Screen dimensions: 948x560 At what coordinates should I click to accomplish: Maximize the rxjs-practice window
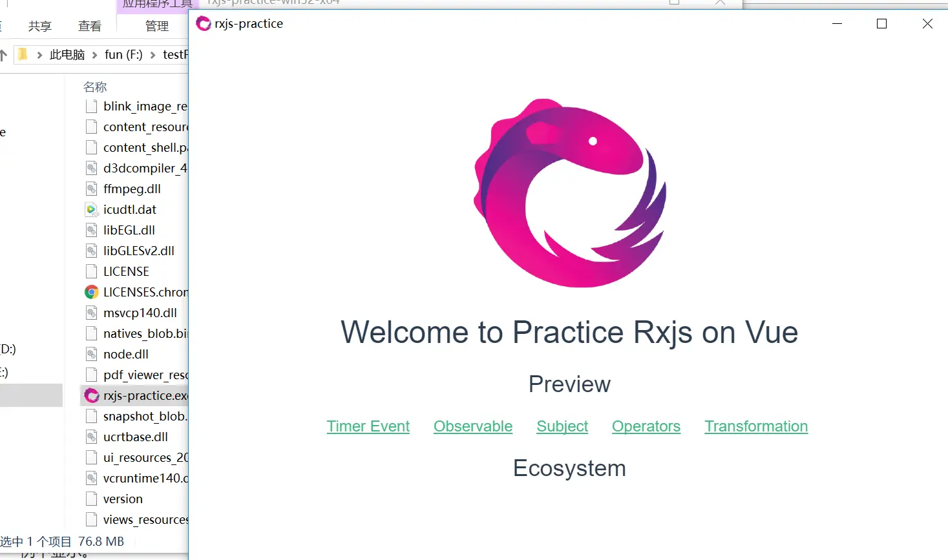881,24
